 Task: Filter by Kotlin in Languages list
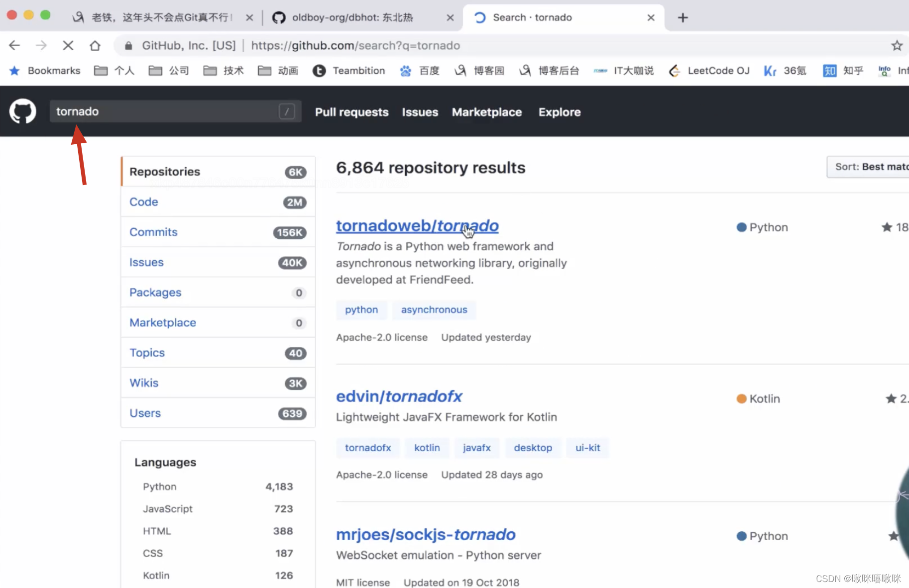tap(218, 576)
